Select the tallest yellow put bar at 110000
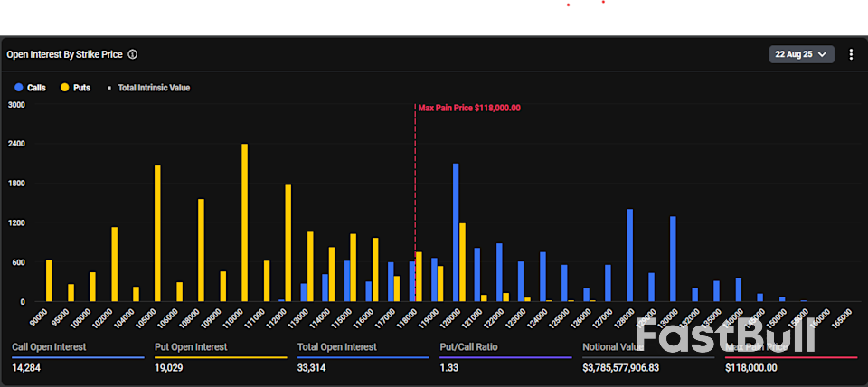 (244, 223)
